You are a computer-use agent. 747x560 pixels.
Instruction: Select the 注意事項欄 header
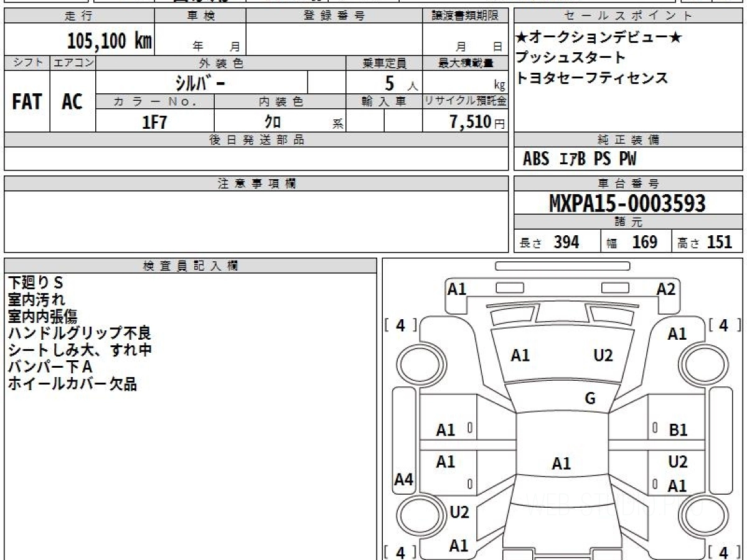pyautogui.click(x=256, y=184)
